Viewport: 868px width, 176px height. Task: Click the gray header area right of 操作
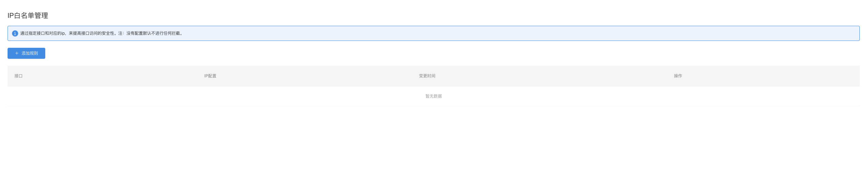pos(772,76)
